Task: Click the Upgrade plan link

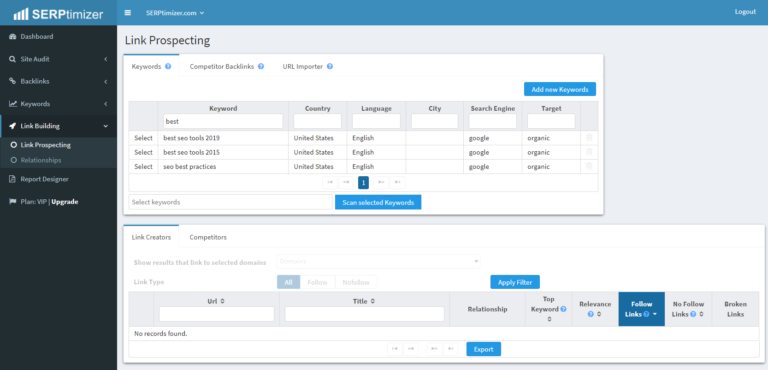Action: (x=65, y=202)
